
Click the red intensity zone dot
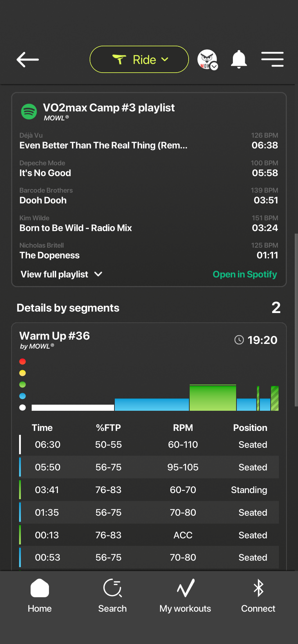[x=23, y=362]
